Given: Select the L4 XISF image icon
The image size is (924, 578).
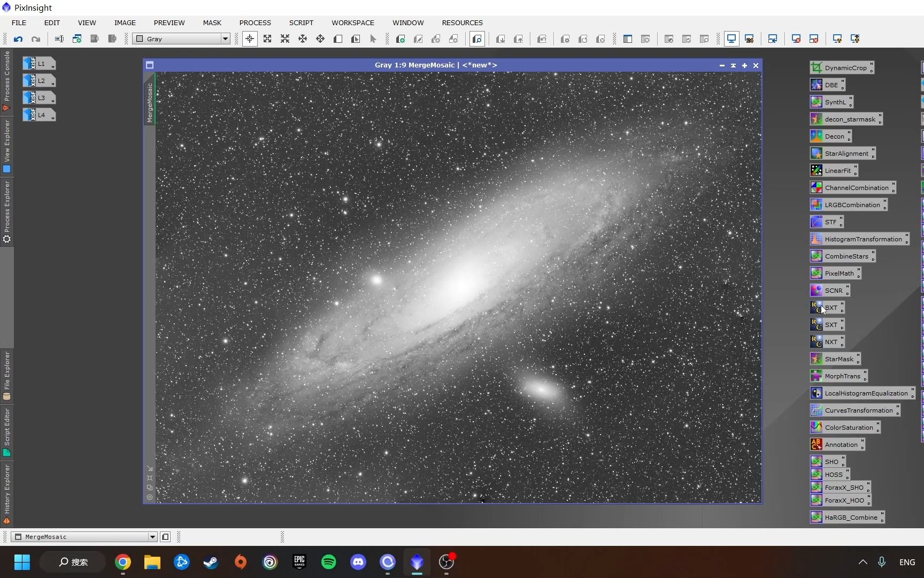Looking at the screenshot, I should [x=39, y=115].
